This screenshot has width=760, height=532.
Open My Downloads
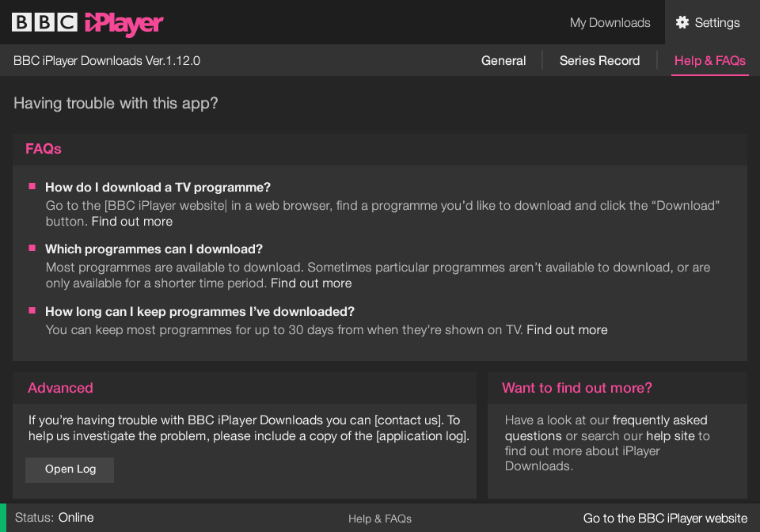610,23
